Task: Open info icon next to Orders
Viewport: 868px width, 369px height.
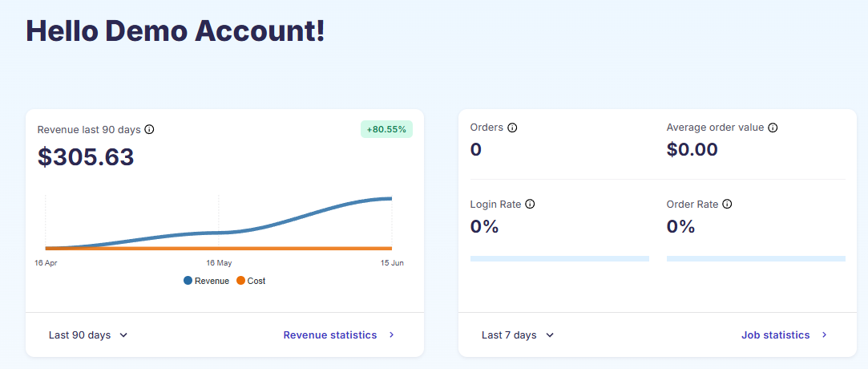Action: [x=512, y=128]
